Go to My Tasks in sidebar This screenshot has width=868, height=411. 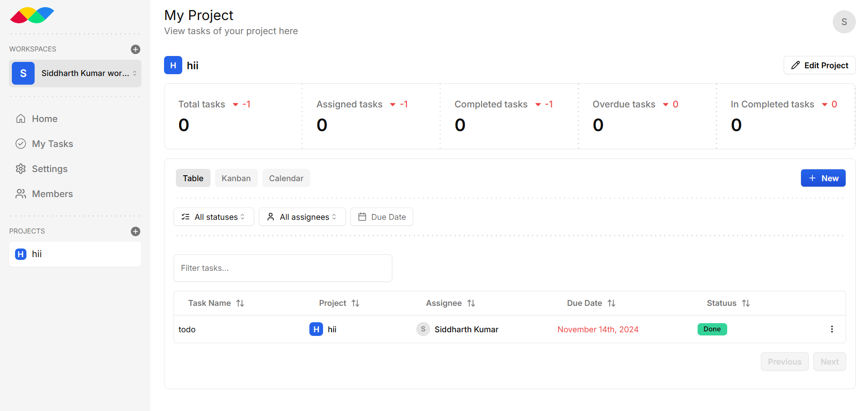pyautogui.click(x=52, y=144)
